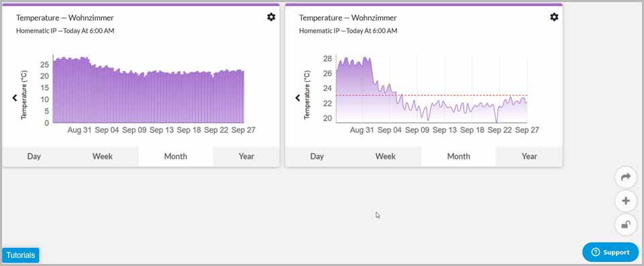The image size is (644, 266).
Task: Click bar chart near Sep 13
Action: (x=162, y=97)
